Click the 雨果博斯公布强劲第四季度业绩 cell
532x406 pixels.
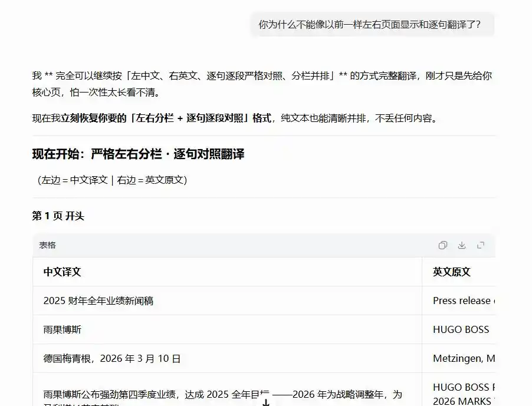(227, 390)
